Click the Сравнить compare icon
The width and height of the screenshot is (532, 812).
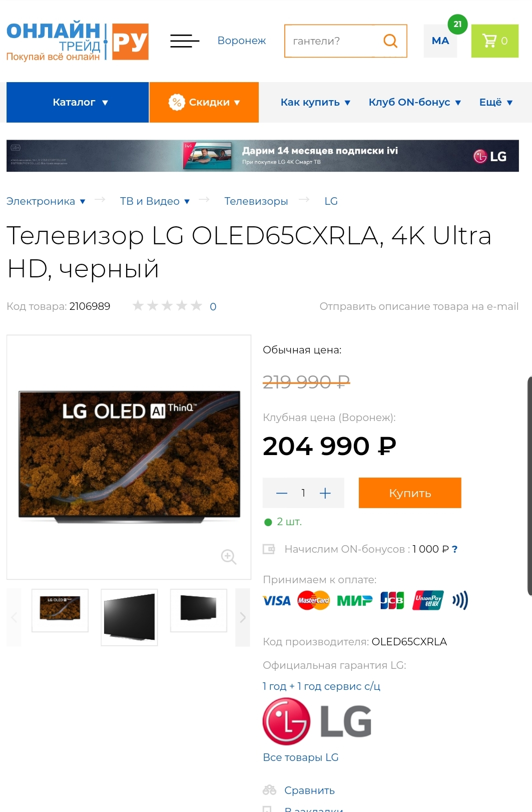pos(269,790)
